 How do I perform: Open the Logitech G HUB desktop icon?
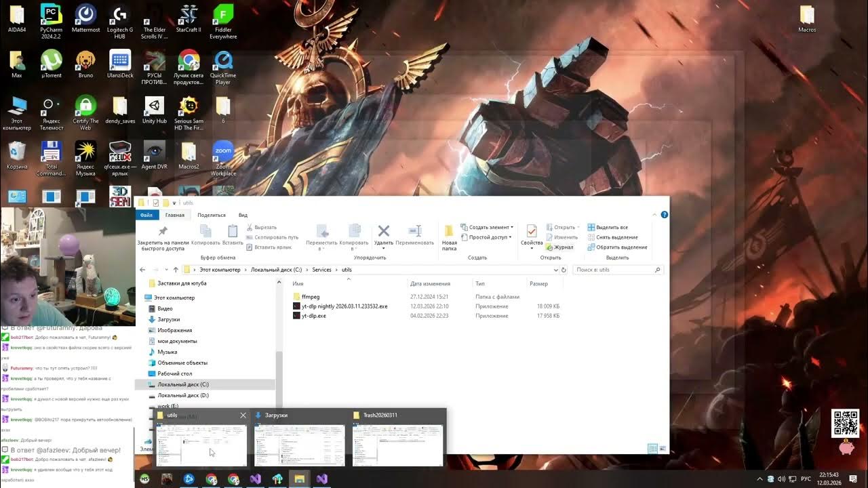[119, 21]
